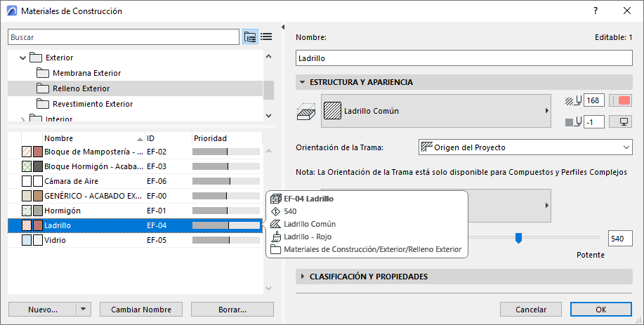This screenshot has height=325, width=644.
Task: Click the Nombre text field
Action: tap(464, 58)
